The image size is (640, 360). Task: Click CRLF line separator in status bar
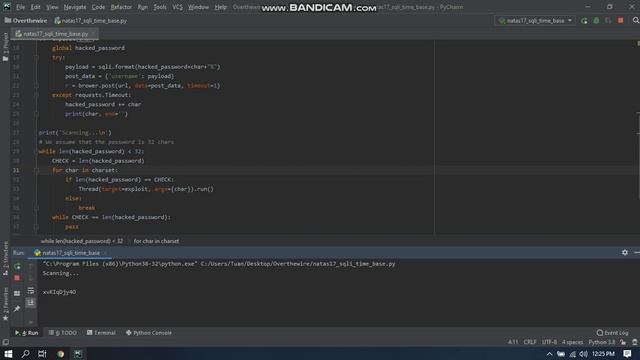(x=530, y=342)
